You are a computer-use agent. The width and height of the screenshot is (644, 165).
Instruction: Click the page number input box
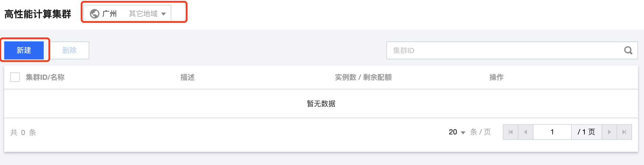click(552, 132)
